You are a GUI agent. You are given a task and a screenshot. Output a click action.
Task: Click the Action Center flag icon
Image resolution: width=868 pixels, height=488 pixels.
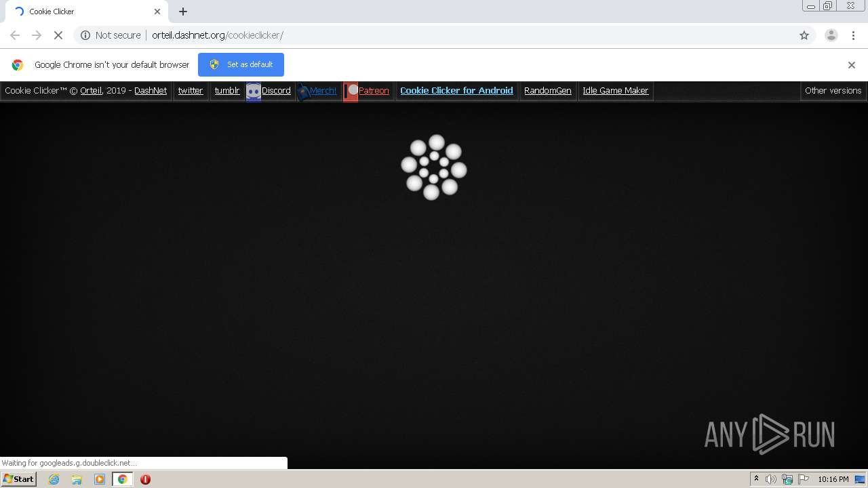[804, 479]
